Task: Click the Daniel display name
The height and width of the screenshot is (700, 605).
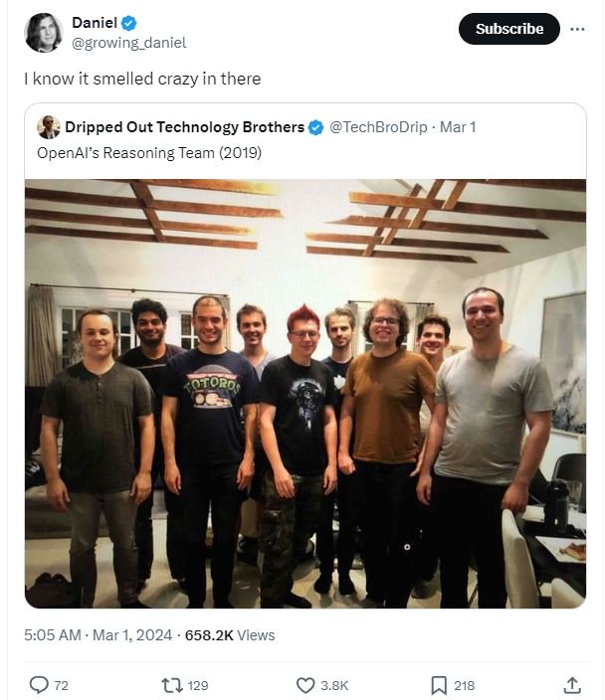Action: pyautogui.click(x=95, y=23)
